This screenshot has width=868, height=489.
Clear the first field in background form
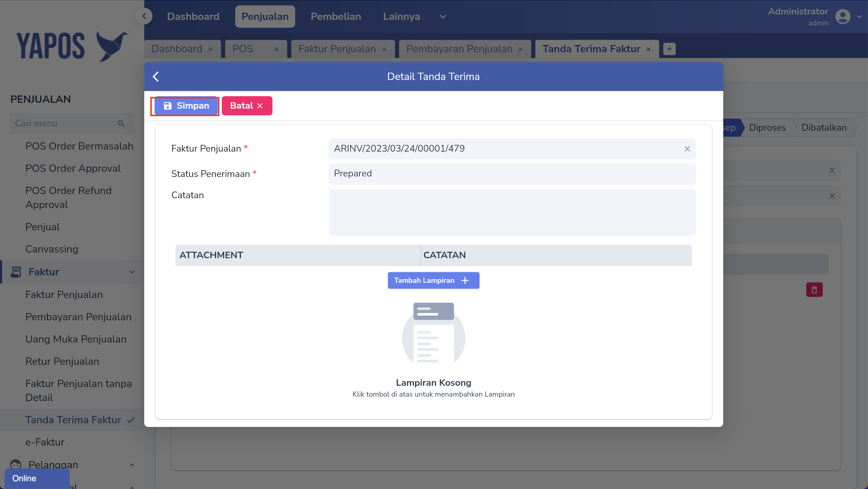(x=832, y=170)
